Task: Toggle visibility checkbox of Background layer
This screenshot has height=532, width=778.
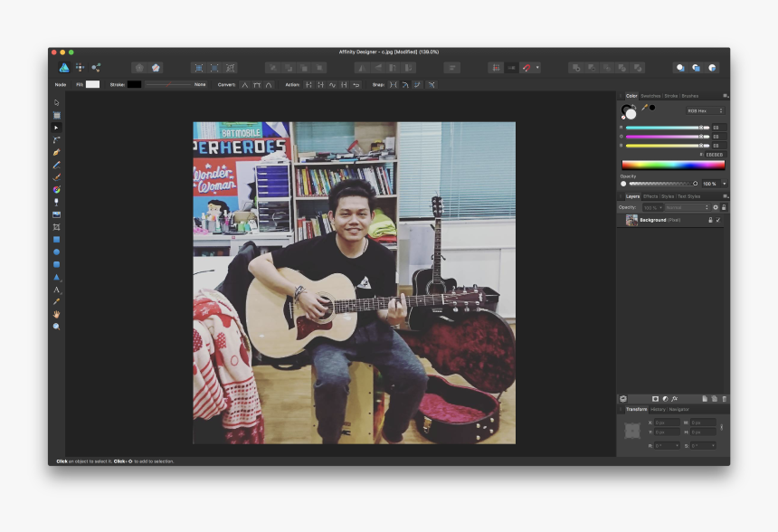Action: (x=718, y=220)
